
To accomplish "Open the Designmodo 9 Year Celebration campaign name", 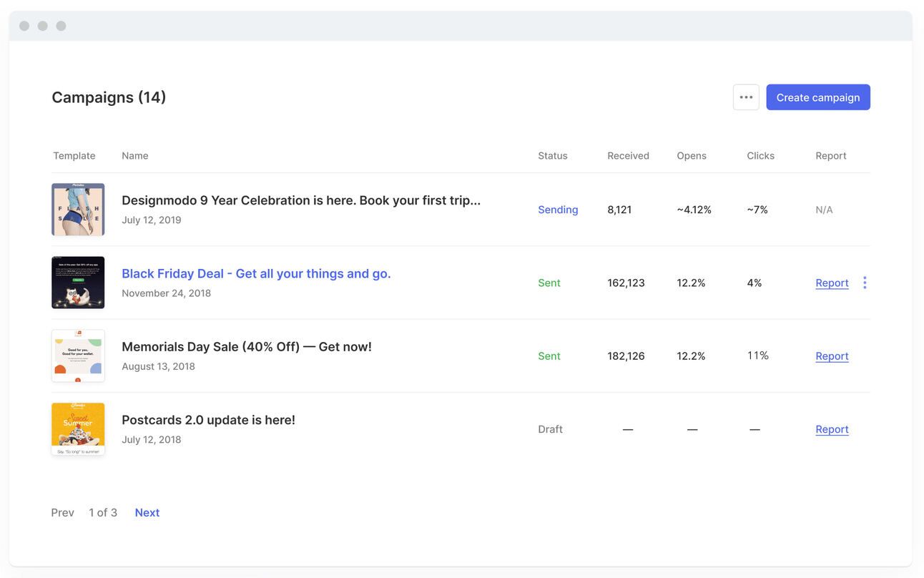I will coord(300,200).
